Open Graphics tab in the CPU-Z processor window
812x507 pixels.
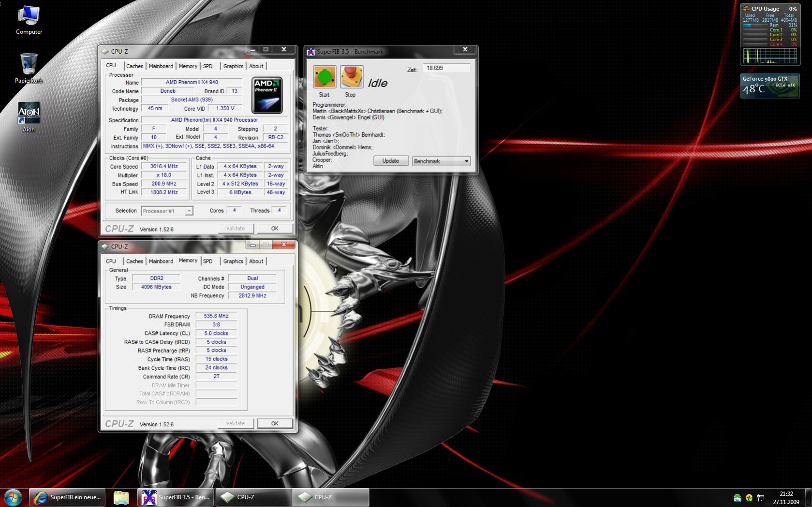233,66
